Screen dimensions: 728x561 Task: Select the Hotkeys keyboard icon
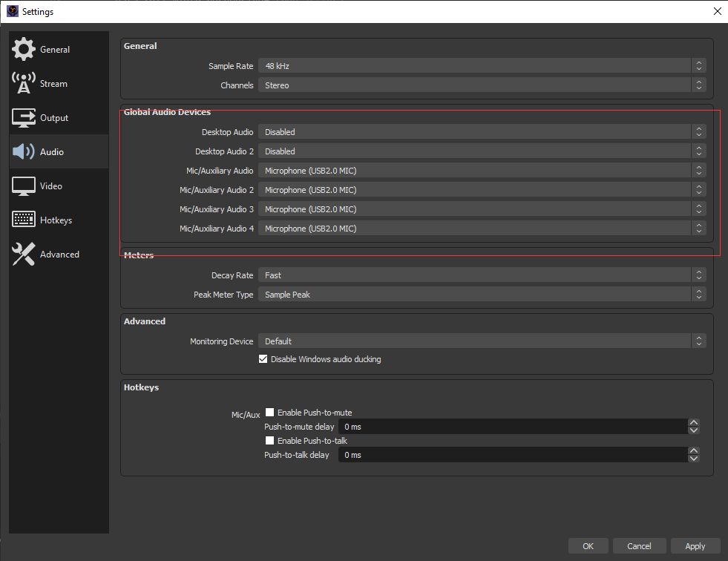tap(24, 220)
